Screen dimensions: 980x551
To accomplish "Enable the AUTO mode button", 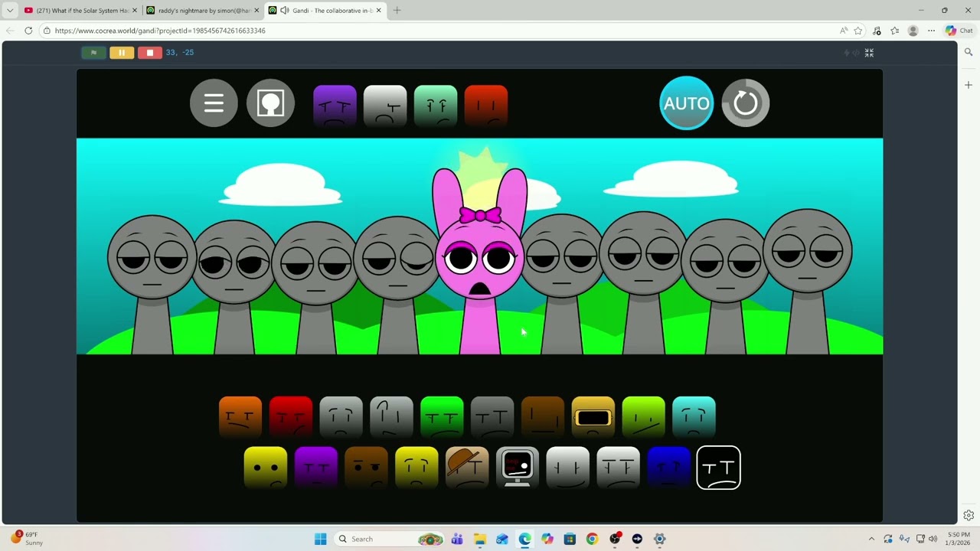I will coord(687,103).
